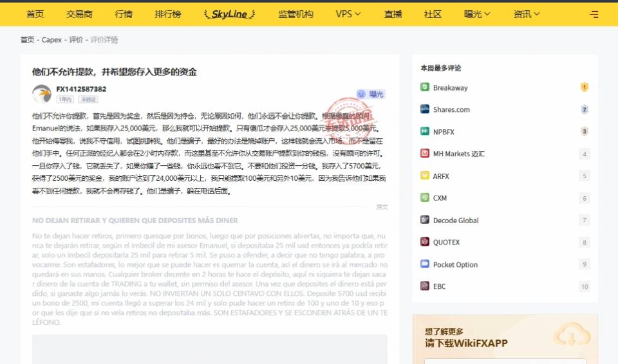Click the 请下载WikiFXAPP banner text
This screenshot has width=618, height=364.
pyautogui.click(x=466, y=343)
